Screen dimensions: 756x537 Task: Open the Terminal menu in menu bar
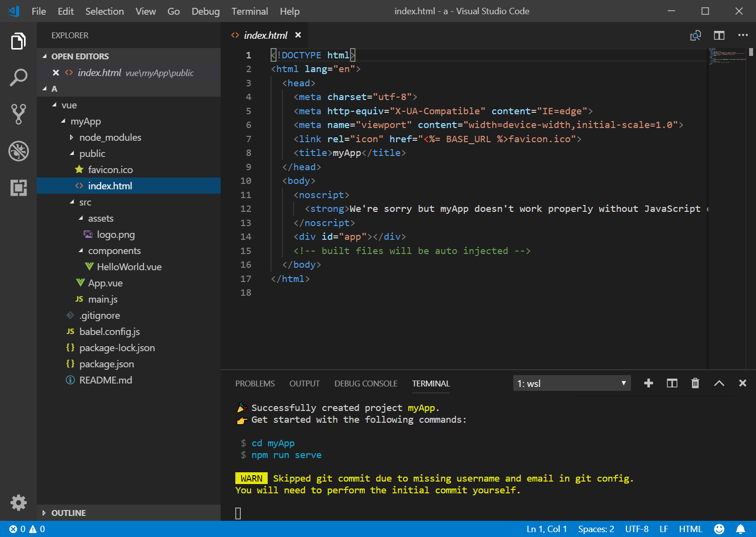coord(250,11)
